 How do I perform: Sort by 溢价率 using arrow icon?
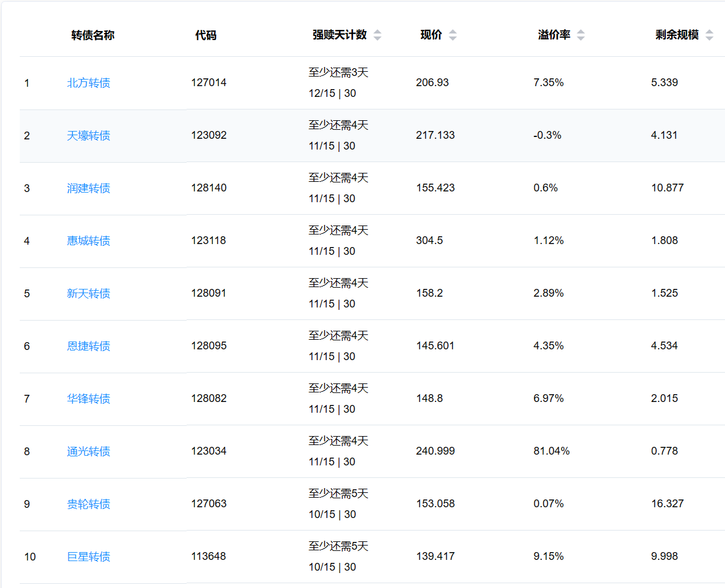580,35
